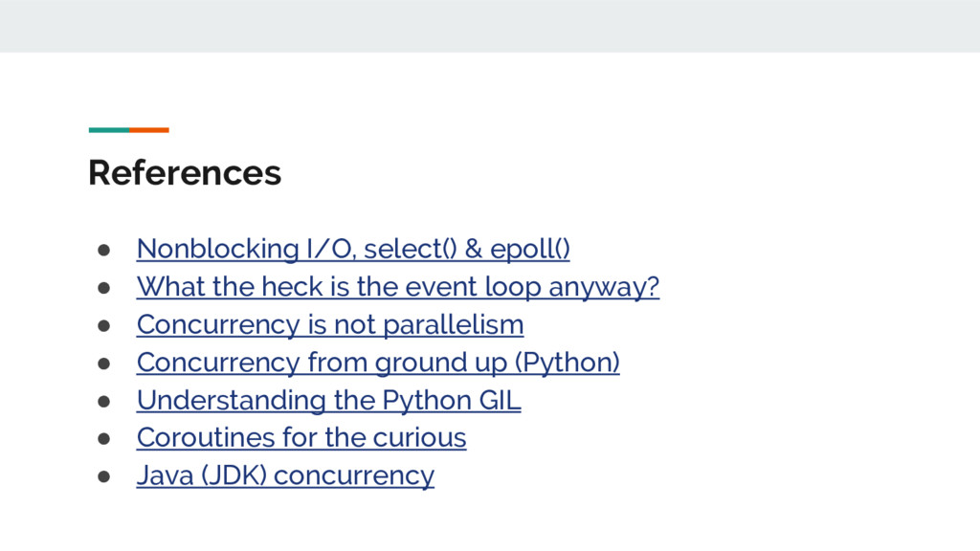Image resolution: width=980 pixels, height=551 pixels.
Task: Open 'What the heck is the event loop anyway?'
Action: tap(397, 287)
